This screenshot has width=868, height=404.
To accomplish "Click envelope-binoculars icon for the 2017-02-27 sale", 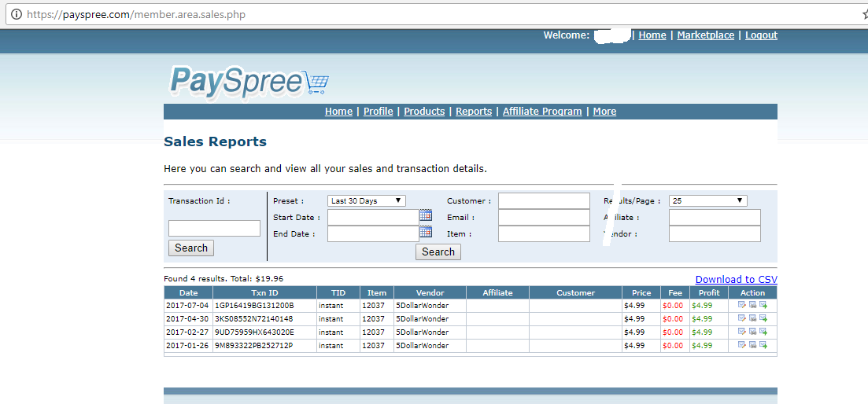I will tap(752, 332).
